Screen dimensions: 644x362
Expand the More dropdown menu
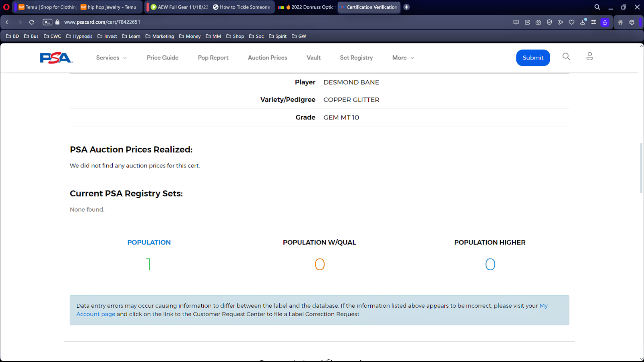[403, 58]
